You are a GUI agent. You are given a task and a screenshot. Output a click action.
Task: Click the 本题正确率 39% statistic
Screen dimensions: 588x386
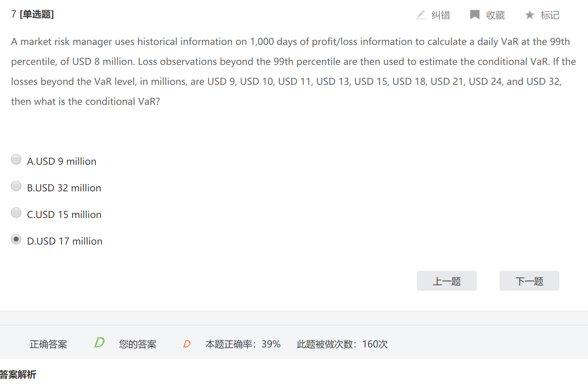point(243,344)
